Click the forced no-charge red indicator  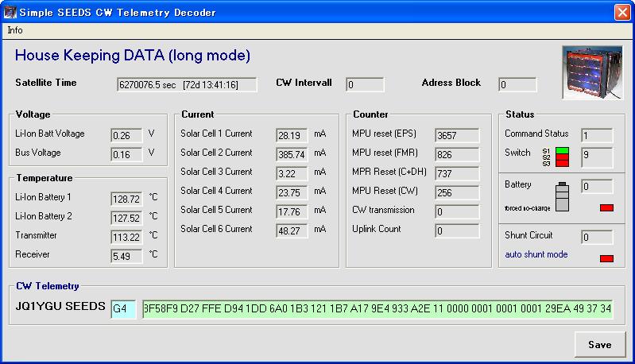tap(606, 207)
